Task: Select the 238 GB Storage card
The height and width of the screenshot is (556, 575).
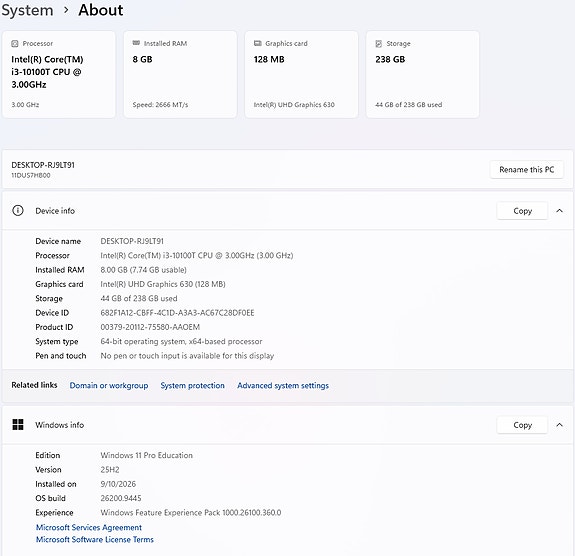Action: (422, 74)
